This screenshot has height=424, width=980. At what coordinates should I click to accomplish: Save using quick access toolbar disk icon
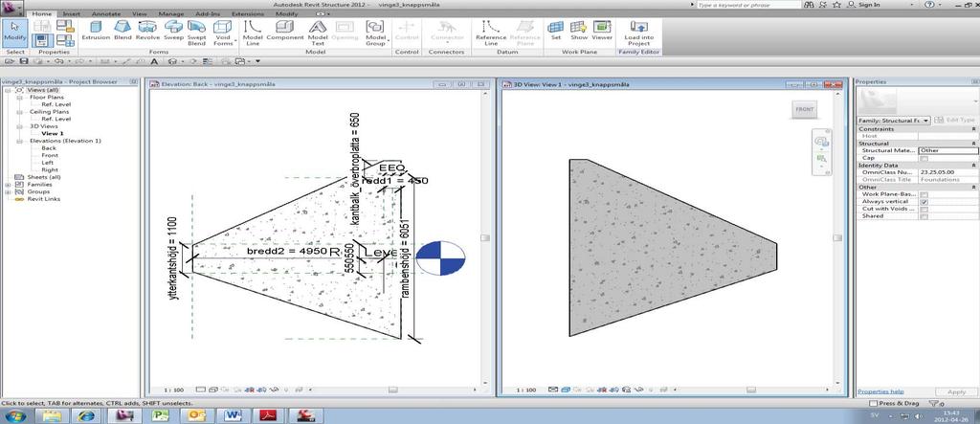(24, 61)
